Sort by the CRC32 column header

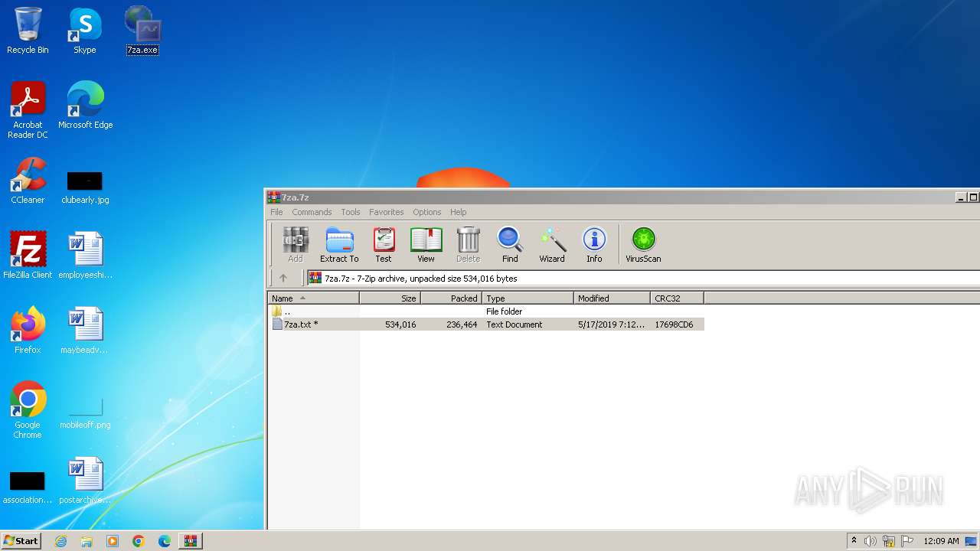pos(677,298)
